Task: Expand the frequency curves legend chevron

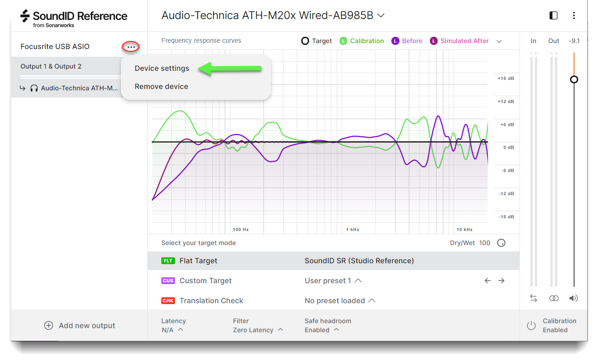Action: 499,41
